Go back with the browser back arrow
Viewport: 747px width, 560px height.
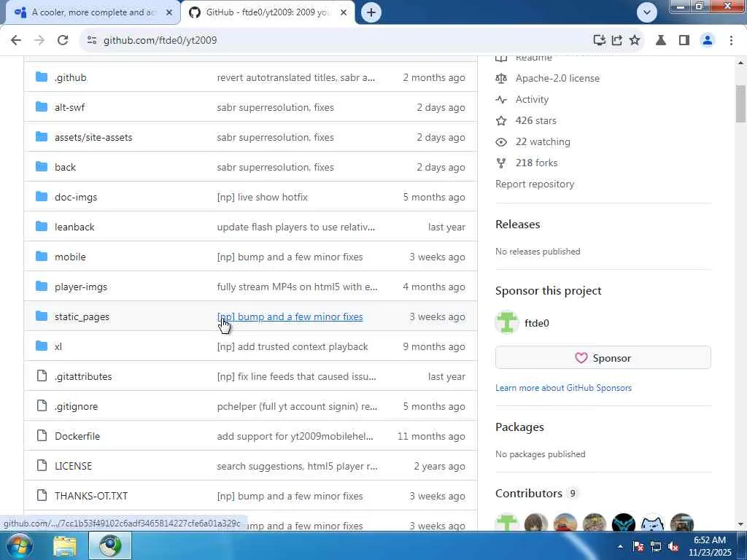click(16, 41)
